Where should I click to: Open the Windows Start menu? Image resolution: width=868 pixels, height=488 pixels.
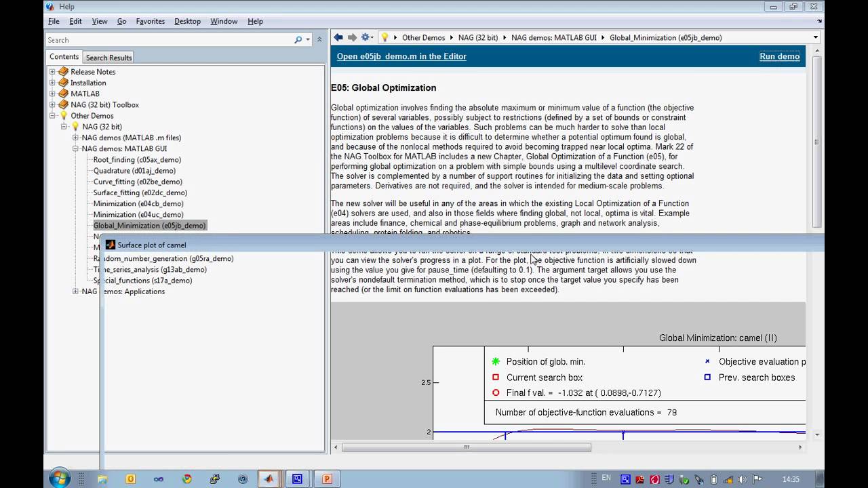click(x=60, y=478)
